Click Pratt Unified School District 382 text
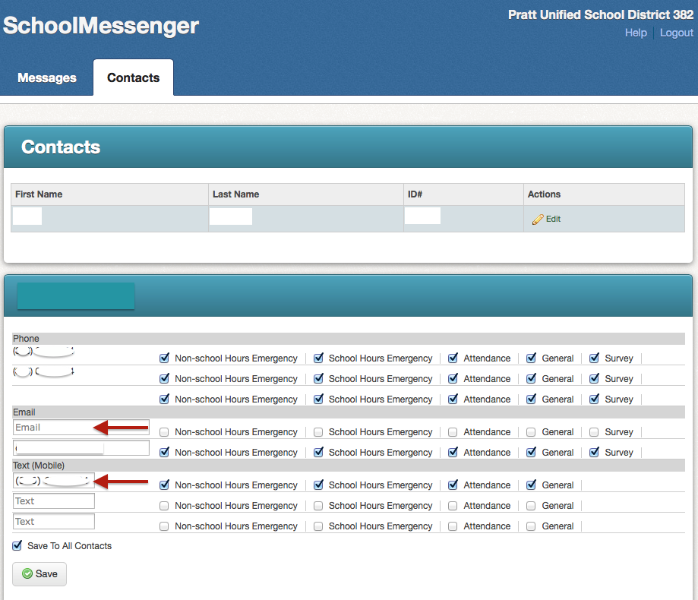Image resolution: width=698 pixels, height=600 pixels. pos(601,15)
